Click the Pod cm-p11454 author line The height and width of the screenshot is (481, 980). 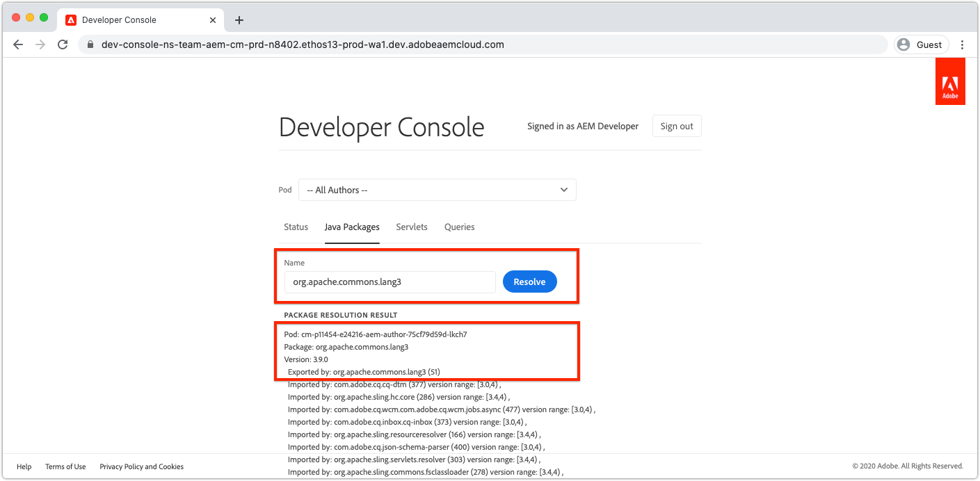376,334
